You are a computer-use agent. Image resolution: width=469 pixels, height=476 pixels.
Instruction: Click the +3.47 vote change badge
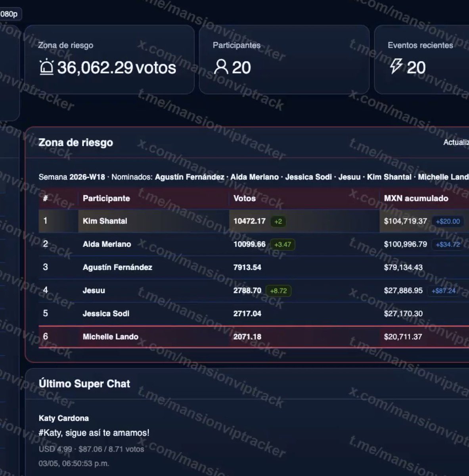point(283,245)
